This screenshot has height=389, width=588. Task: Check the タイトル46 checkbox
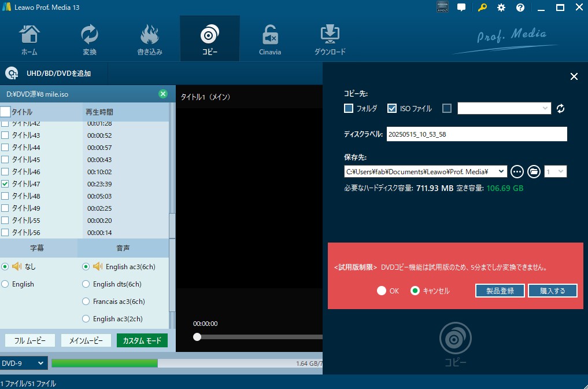(5, 171)
